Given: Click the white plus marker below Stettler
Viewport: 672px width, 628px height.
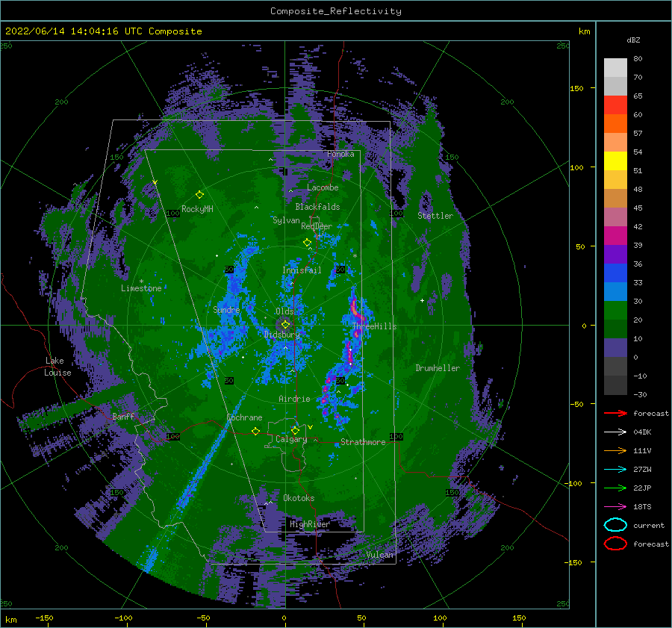Looking at the screenshot, I should click(x=422, y=300).
